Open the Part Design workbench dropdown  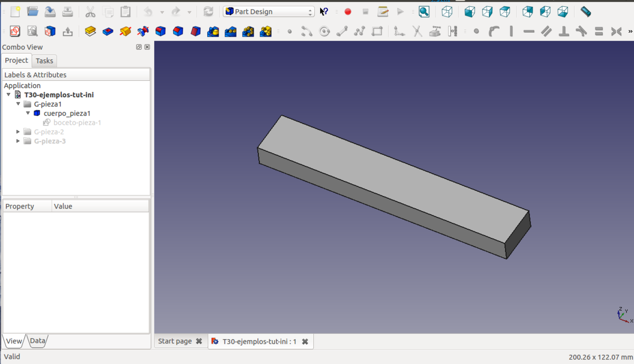pyautogui.click(x=268, y=12)
